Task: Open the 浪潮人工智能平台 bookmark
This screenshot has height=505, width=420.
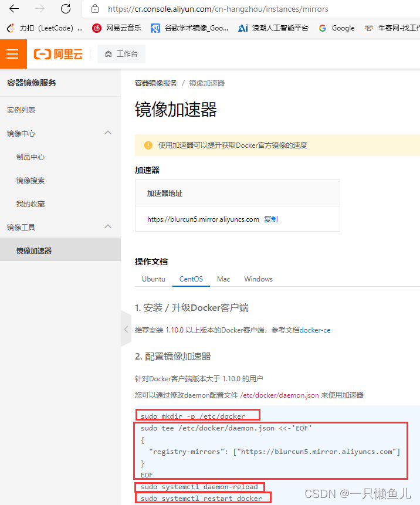Action: (273, 28)
